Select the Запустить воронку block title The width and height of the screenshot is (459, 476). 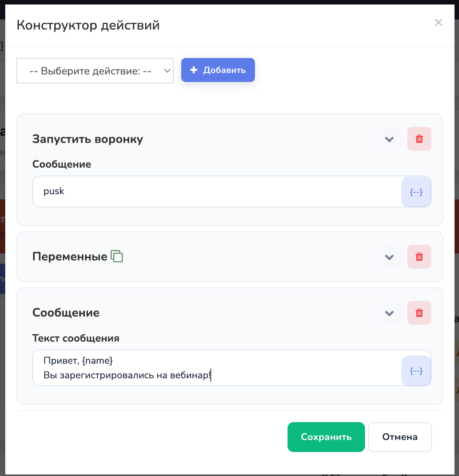(x=88, y=139)
